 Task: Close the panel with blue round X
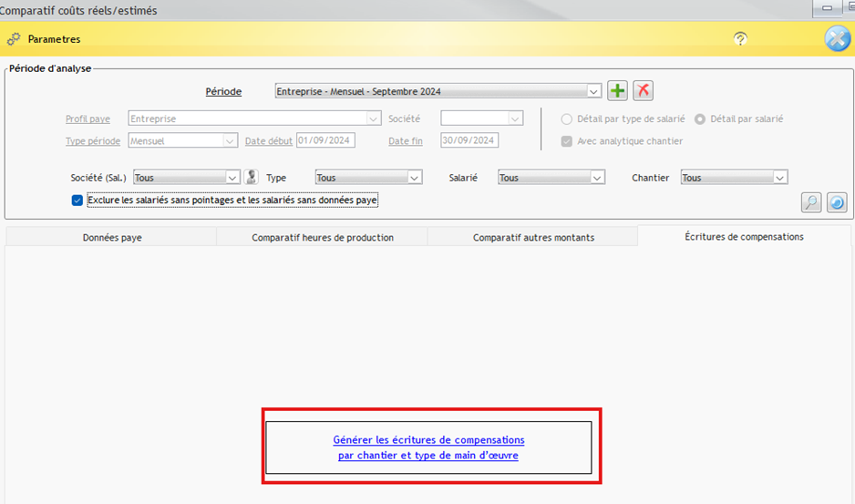837,39
